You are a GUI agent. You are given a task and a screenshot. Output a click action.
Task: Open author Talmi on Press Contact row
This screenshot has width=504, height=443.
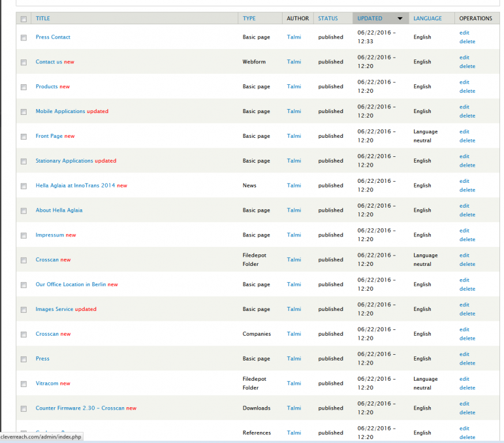coord(294,37)
